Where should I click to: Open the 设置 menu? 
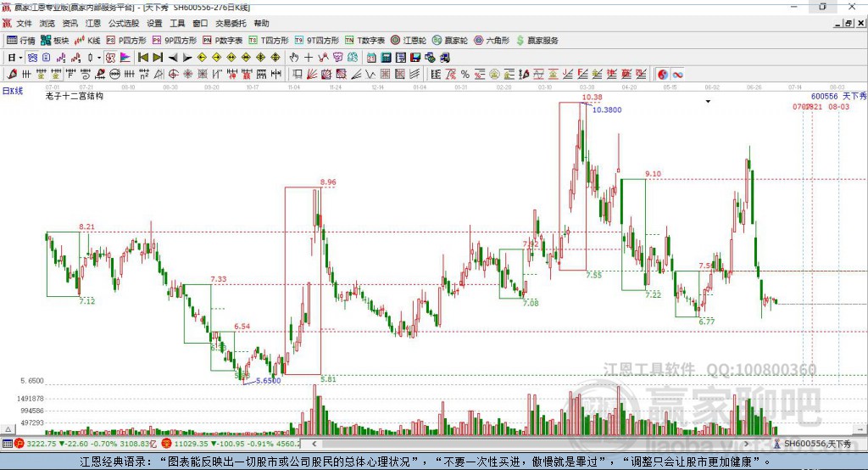154,23
